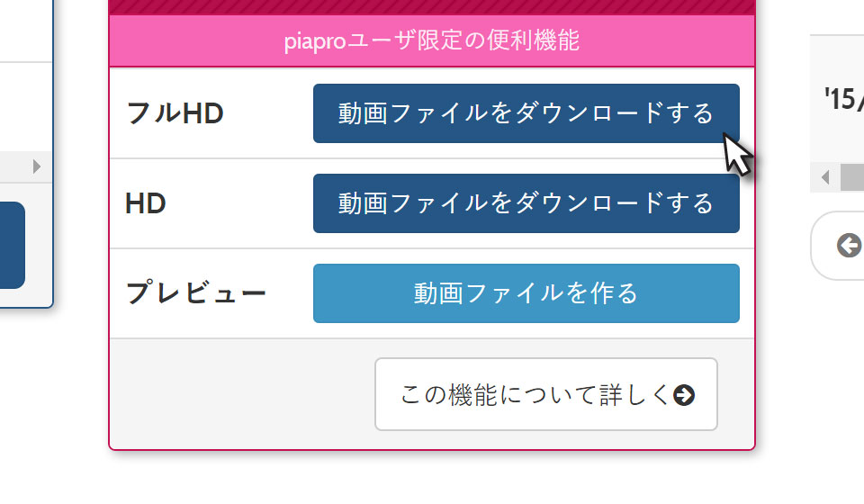864x504 pixels.
Task: Click the horizontal scrollbar thumb below '15/
Action: 852,177
